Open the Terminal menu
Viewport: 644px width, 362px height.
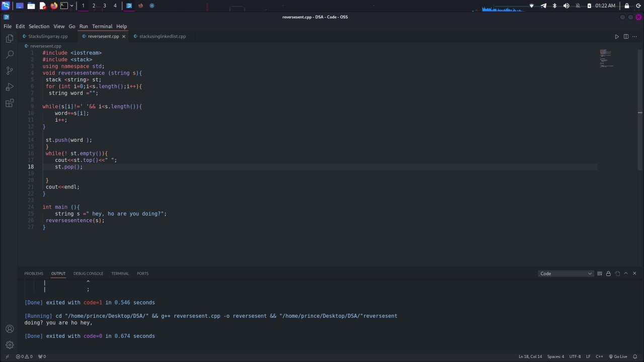(102, 26)
